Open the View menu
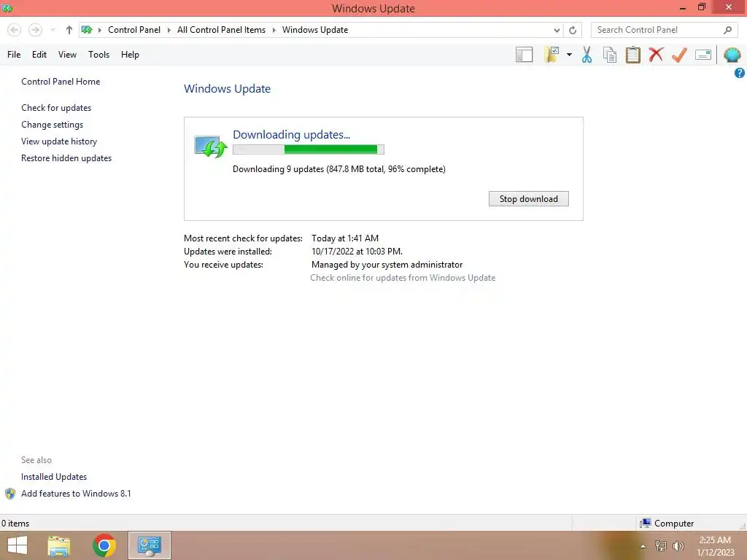 (x=67, y=55)
